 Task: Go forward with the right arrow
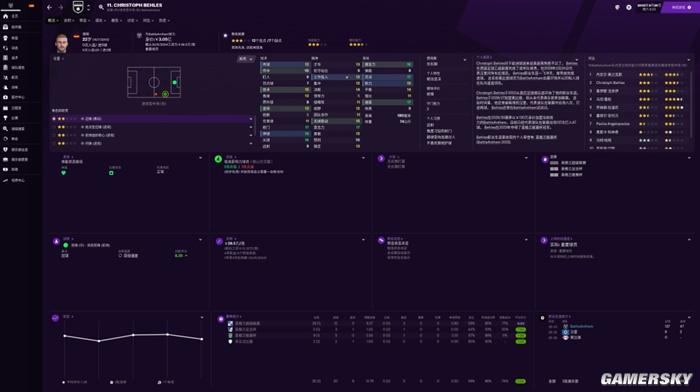click(x=61, y=7)
